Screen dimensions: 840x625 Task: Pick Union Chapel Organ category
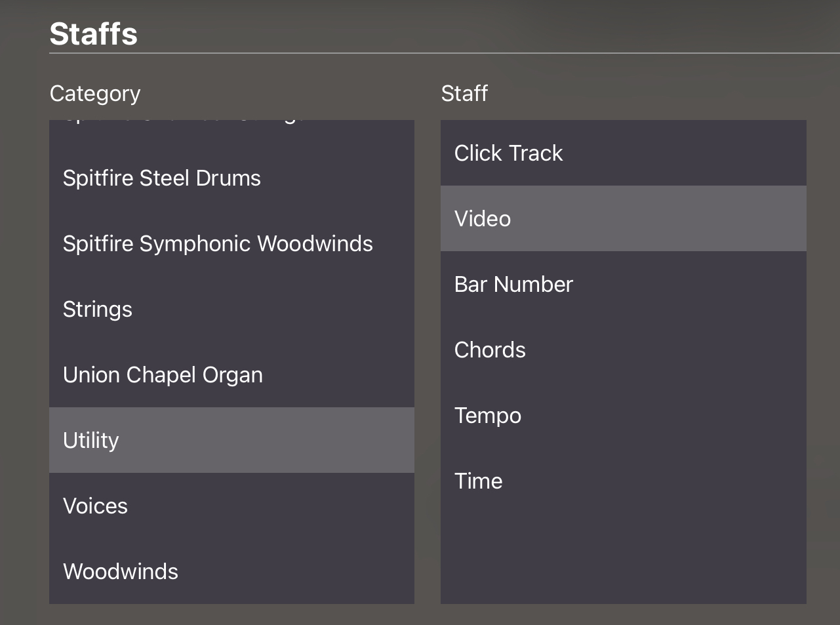point(231,374)
